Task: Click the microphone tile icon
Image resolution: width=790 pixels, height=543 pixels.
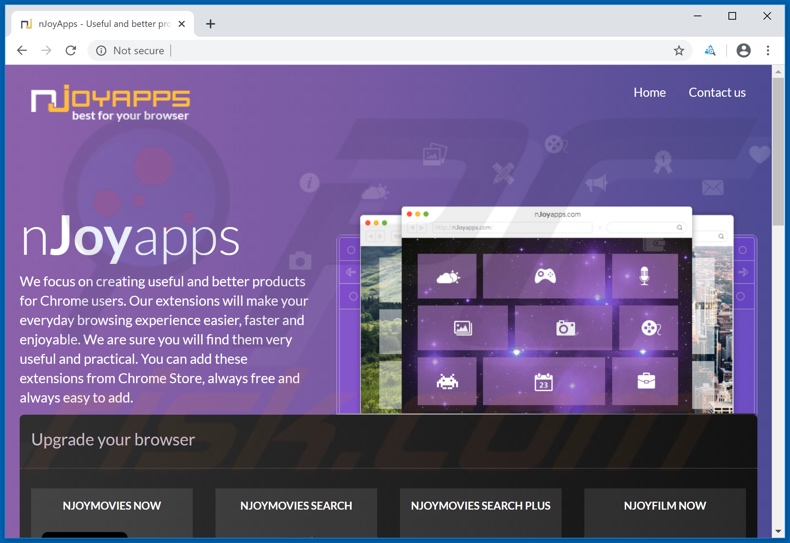Action: pyautogui.click(x=644, y=276)
